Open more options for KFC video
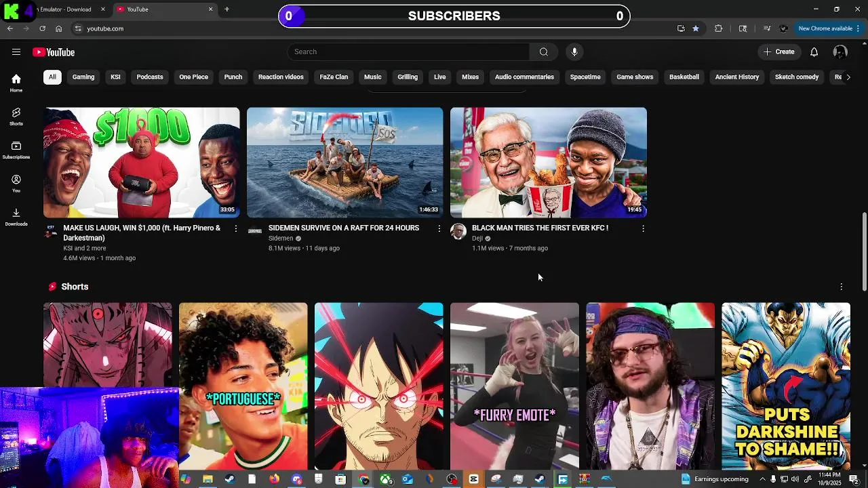 (643, 229)
